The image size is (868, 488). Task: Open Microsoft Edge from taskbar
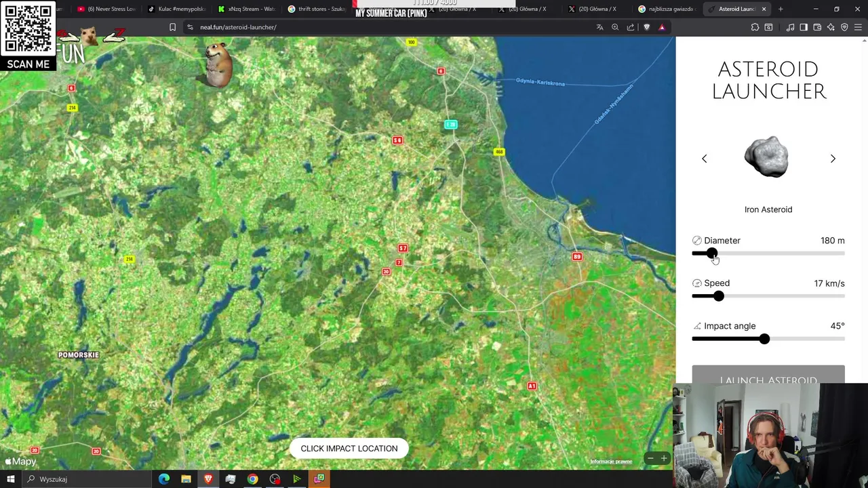pos(164,479)
